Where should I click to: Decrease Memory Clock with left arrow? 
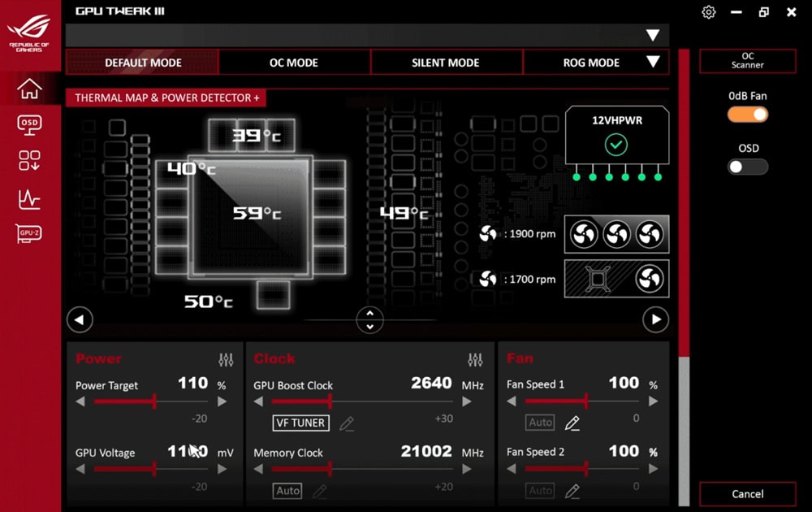(258, 469)
